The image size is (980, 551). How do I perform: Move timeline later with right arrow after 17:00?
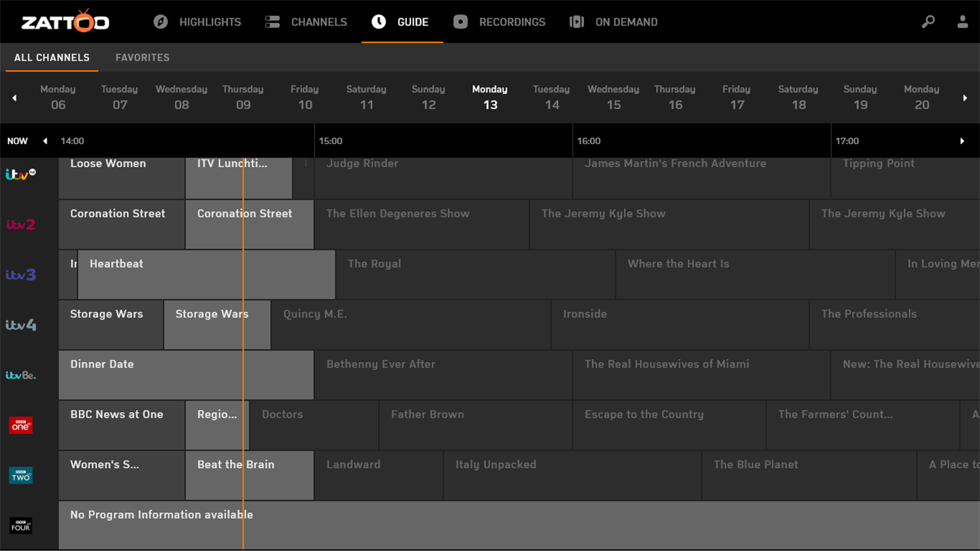click(x=962, y=141)
